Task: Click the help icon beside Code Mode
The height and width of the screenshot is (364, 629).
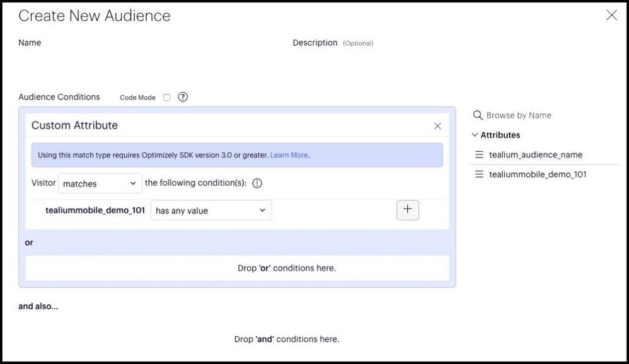Action: (x=183, y=97)
